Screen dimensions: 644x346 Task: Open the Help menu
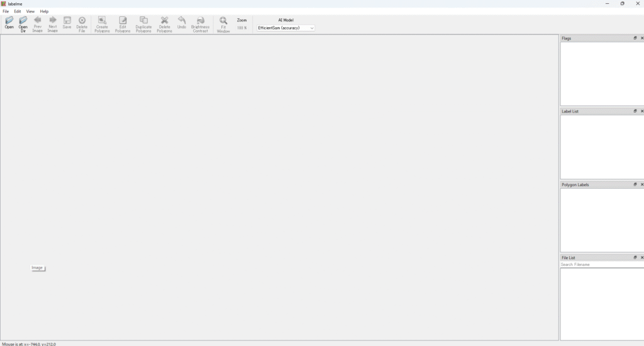44,11
